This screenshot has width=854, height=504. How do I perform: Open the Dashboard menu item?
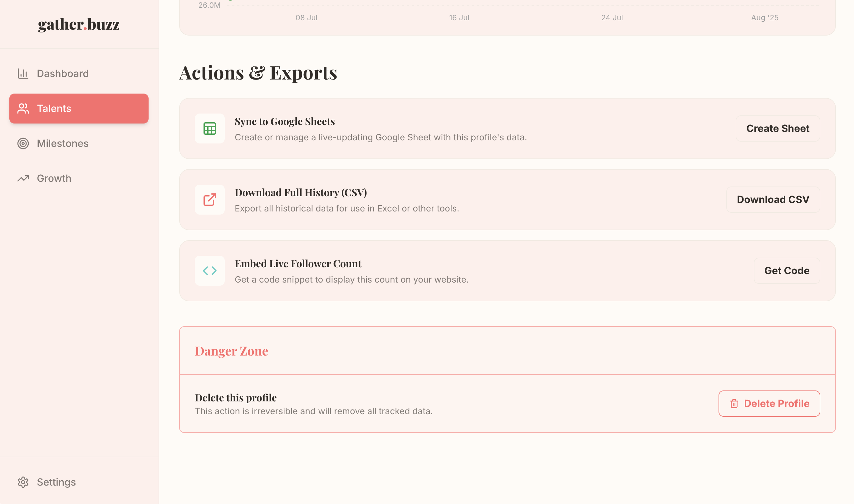pyautogui.click(x=62, y=74)
